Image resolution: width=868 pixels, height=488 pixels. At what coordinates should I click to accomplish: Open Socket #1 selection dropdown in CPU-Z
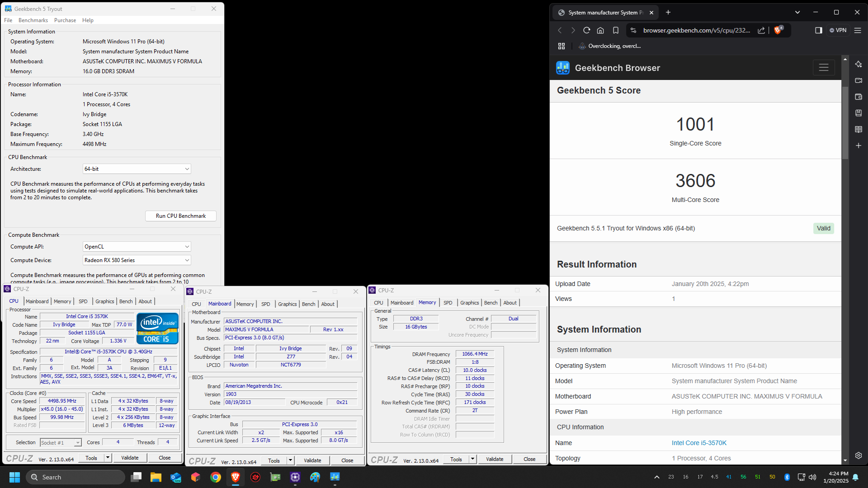[x=61, y=443]
